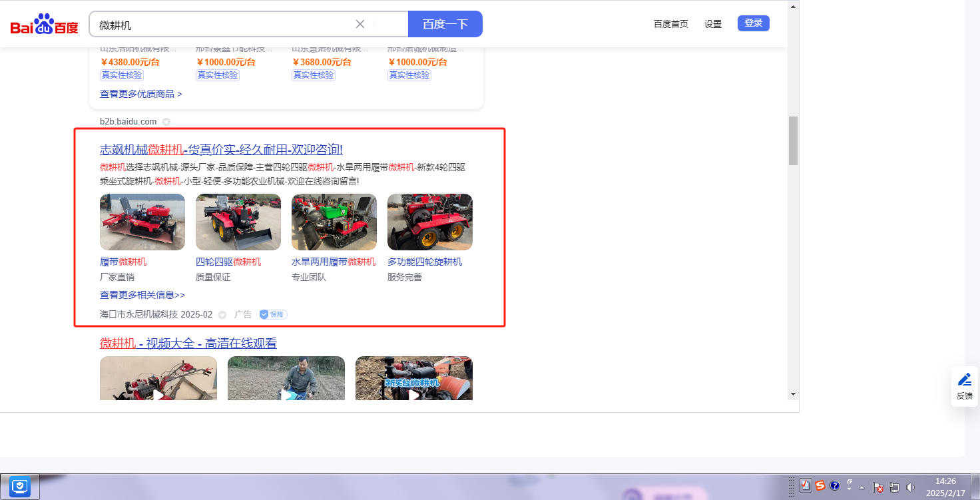Image resolution: width=980 pixels, height=500 pixels.
Task: Open 查看更多相关信息>> link
Action: pyautogui.click(x=142, y=295)
